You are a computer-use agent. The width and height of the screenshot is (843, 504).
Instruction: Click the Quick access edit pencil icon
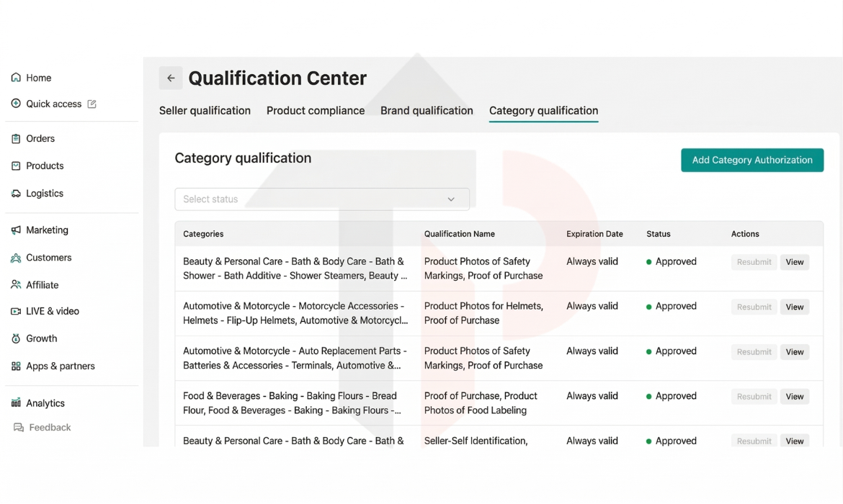[92, 104]
